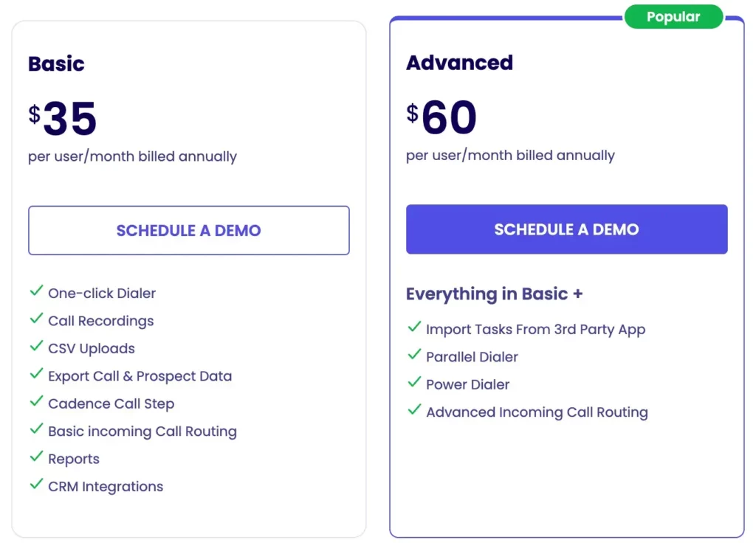Image resolution: width=756 pixels, height=551 pixels.
Task: Click the $35 price on Basic plan
Action: click(x=63, y=117)
